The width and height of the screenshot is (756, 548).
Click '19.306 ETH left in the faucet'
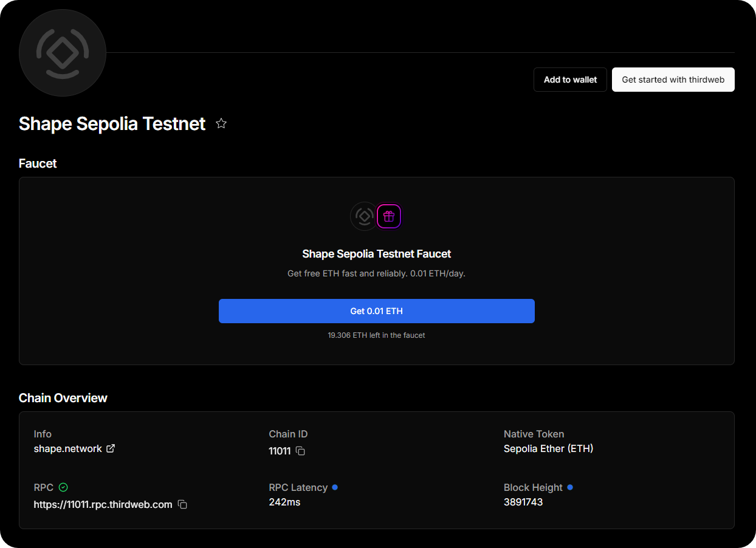[377, 335]
